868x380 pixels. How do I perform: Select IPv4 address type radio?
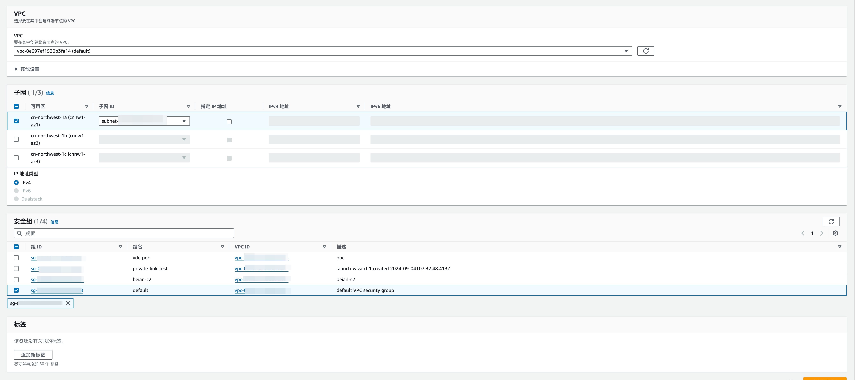click(x=16, y=182)
